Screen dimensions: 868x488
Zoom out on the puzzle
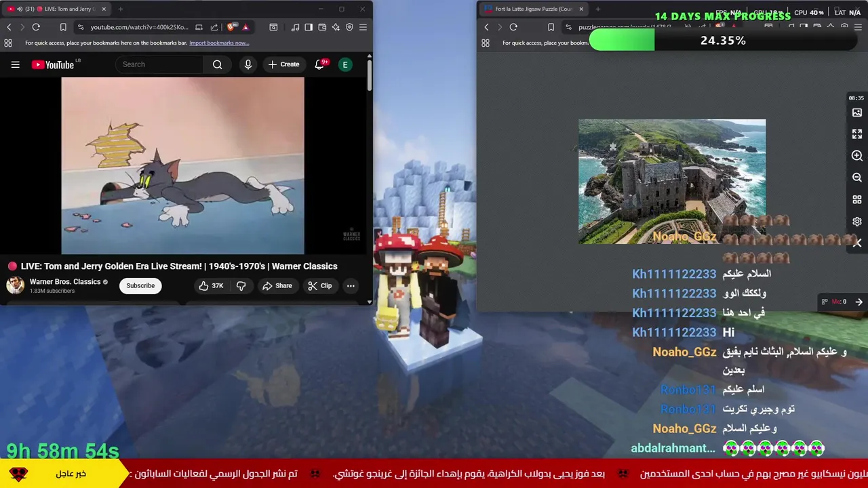(x=857, y=178)
